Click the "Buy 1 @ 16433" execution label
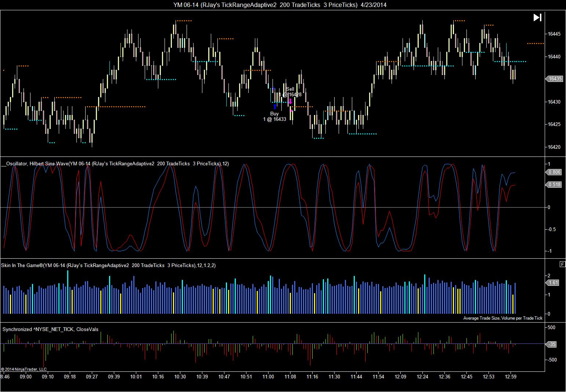The height and width of the screenshot is (392, 566). pos(274,116)
